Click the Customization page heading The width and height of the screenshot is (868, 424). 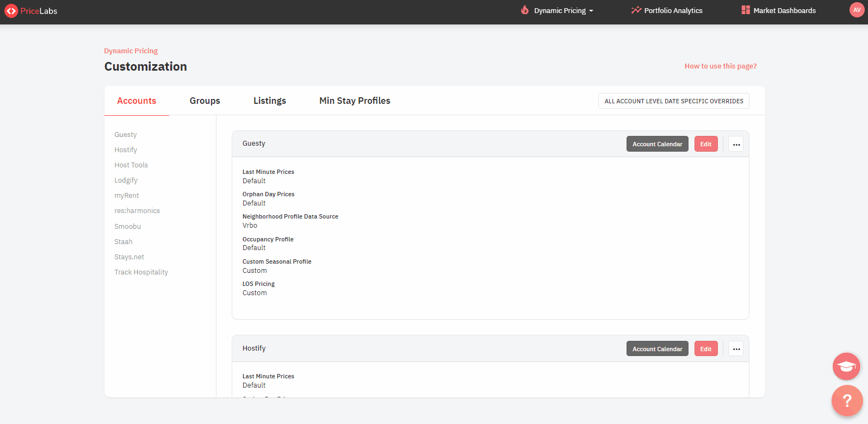pyautogui.click(x=146, y=66)
